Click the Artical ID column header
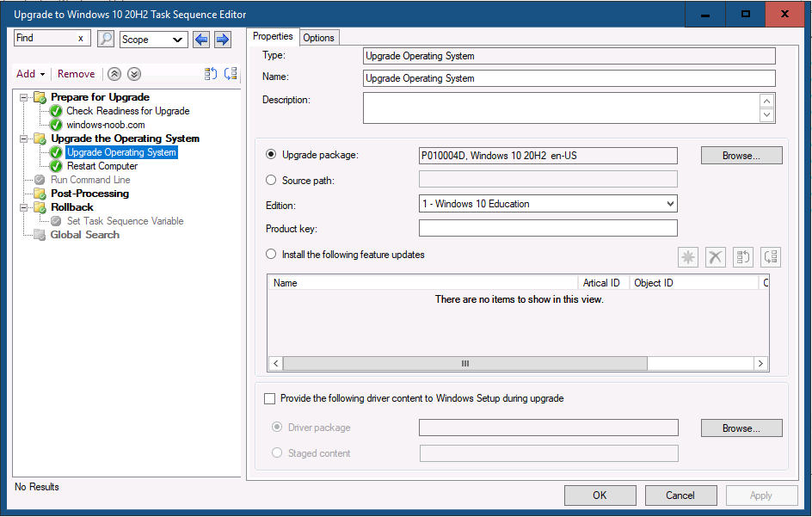Image resolution: width=812 pixels, height=517 pixels. (603, 283)
